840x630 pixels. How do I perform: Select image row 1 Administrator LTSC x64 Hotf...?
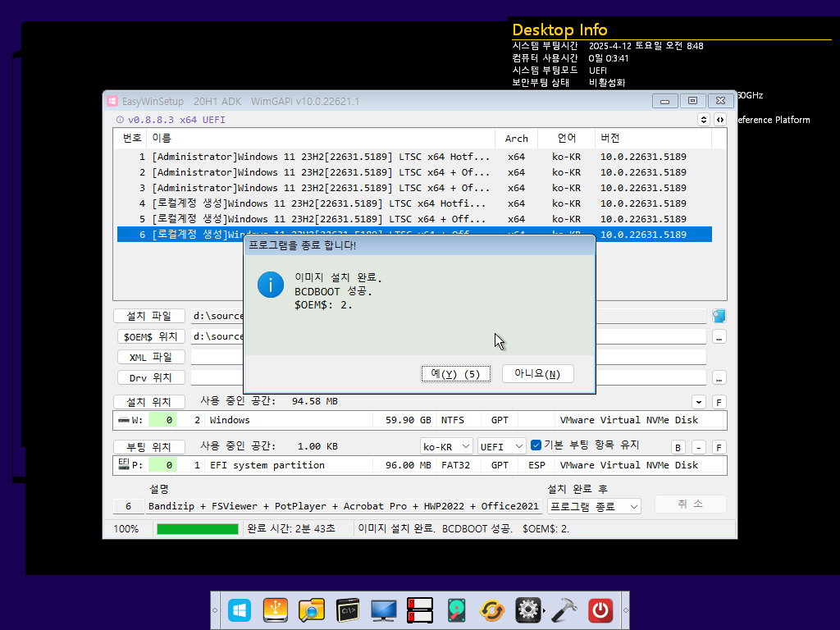click(x=414, y=157)
